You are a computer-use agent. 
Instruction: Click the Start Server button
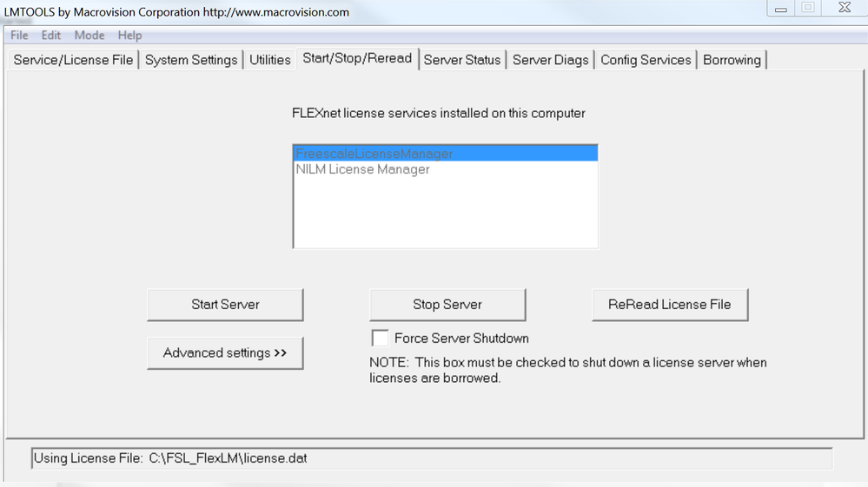click(225, 305)
